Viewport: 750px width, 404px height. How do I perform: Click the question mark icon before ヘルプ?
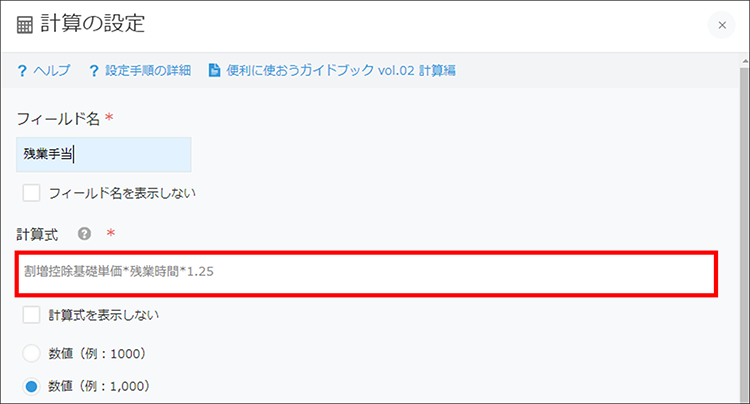pos(22,71)
